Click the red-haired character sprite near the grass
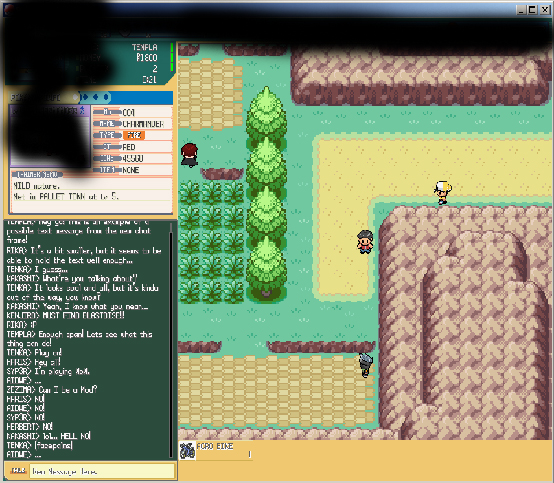Screen dimensions: 554x483 [189, 155]
